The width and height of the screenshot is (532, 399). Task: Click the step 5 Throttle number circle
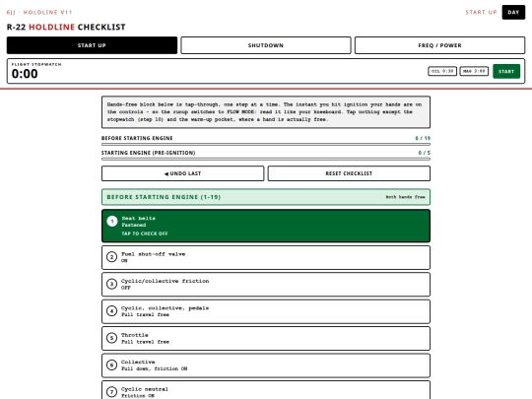coord(111,338)
